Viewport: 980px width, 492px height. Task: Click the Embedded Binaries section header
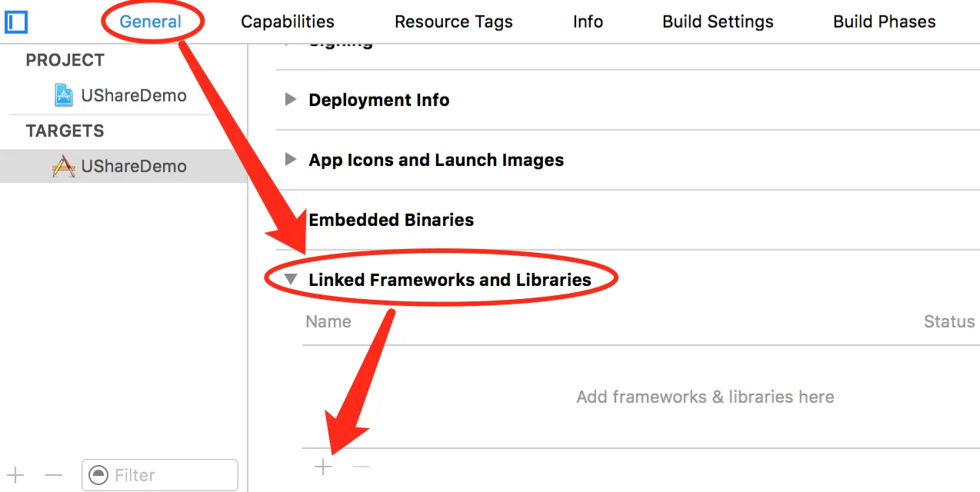click(391, 220)
